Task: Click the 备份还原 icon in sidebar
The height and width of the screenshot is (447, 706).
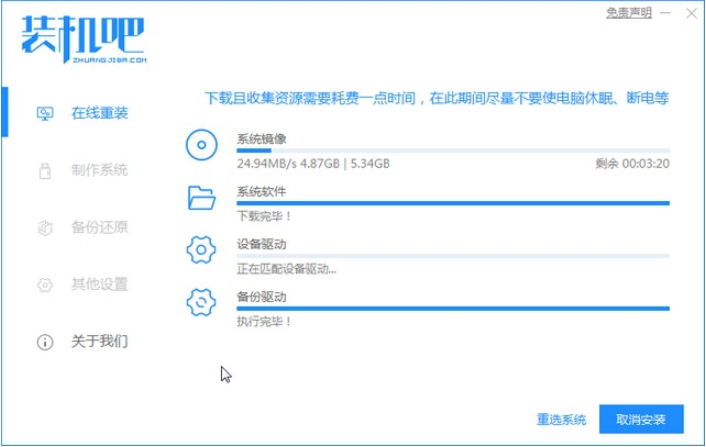Action: coord(44,227)
